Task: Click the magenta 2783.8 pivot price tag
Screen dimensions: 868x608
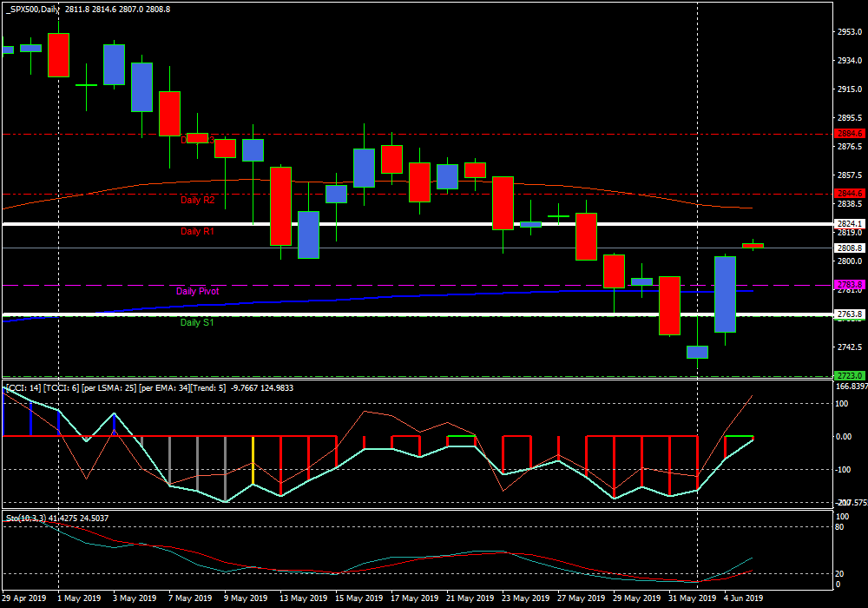Action: point(850,285)
